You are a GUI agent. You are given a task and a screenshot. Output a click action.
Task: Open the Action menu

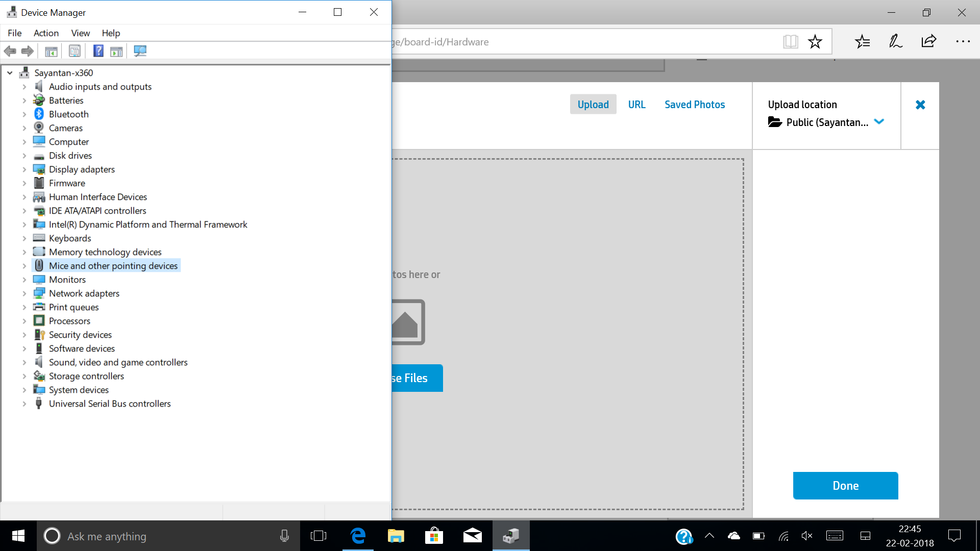46,33
